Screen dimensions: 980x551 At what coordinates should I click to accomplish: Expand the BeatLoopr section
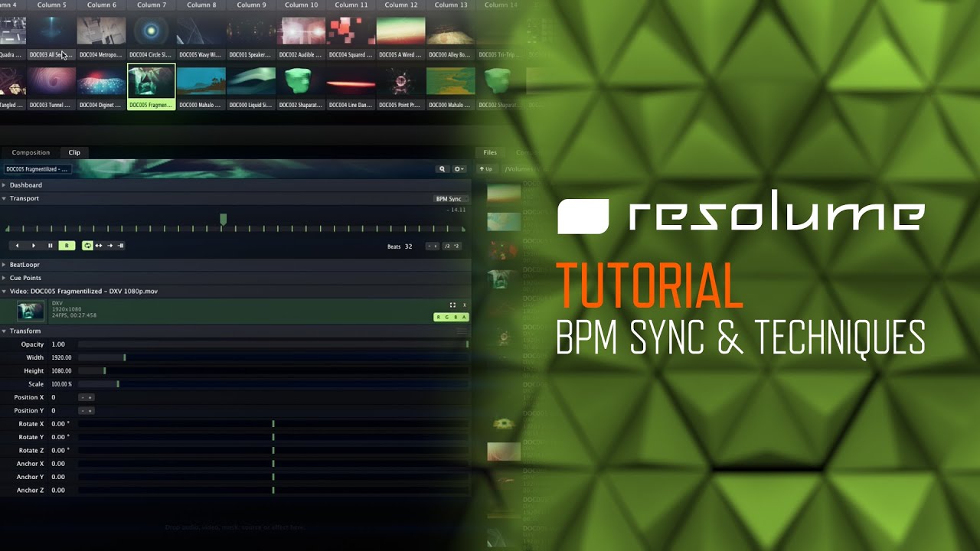pyautogui.click(x=4, y=264)
